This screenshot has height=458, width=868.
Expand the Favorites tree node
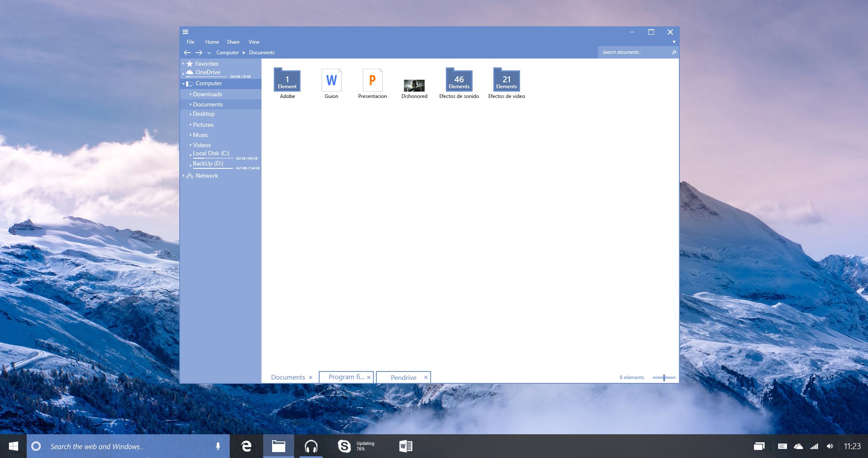(184, 64)
